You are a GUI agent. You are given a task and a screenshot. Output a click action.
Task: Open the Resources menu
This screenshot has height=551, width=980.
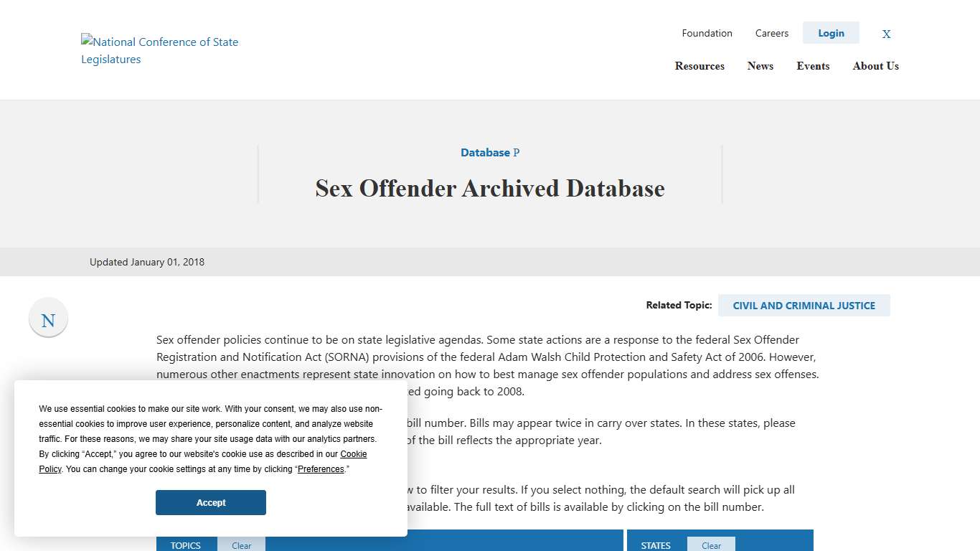coord(699,66)
